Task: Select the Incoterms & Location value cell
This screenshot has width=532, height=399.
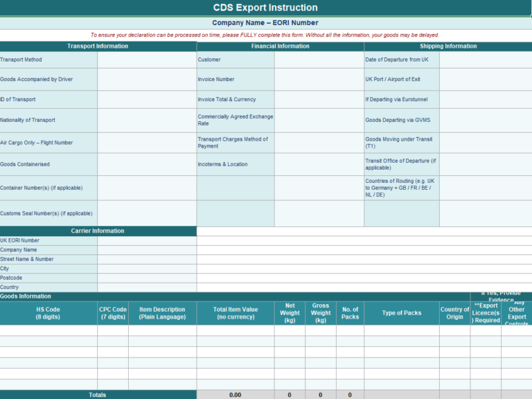Action: coord(319,164)
